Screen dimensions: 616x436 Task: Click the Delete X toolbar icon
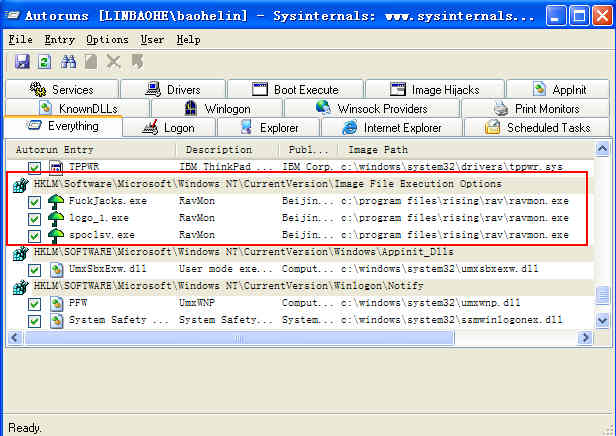pyautogui.click(x=114, y=62)
